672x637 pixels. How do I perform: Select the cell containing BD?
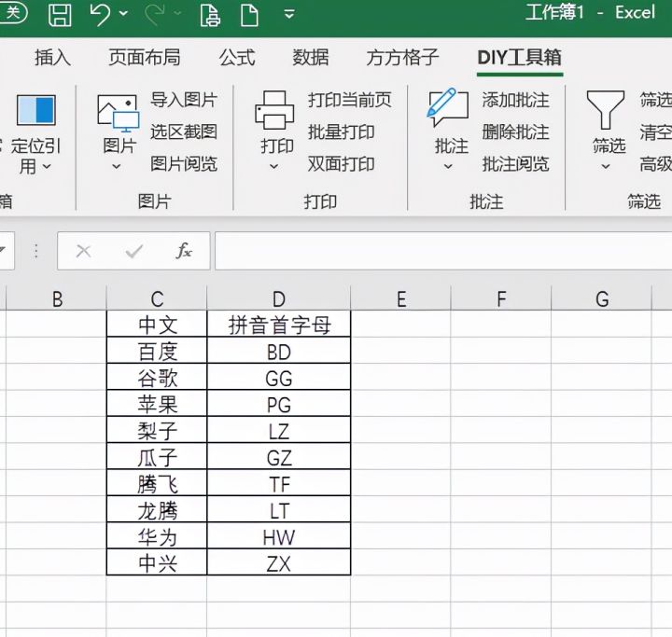[278, 351]
